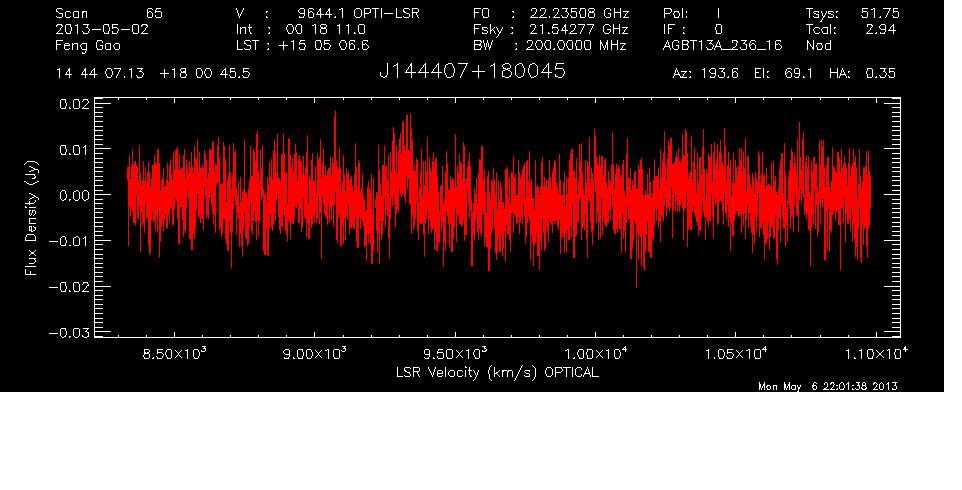The image size is (962, 490).
Task: Select the azimuth value Az: 193.6
Action: [706, 74]
